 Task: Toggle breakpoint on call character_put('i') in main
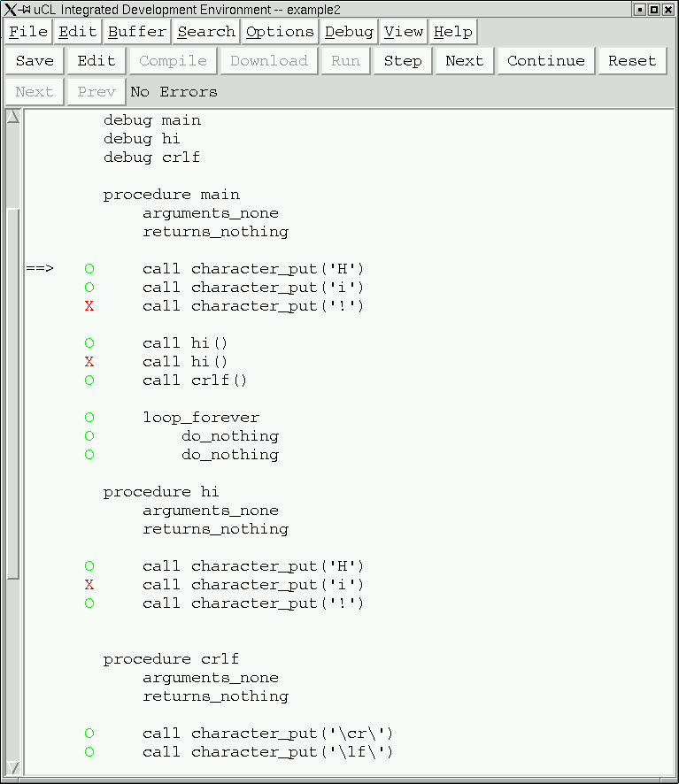coord(89,288)
